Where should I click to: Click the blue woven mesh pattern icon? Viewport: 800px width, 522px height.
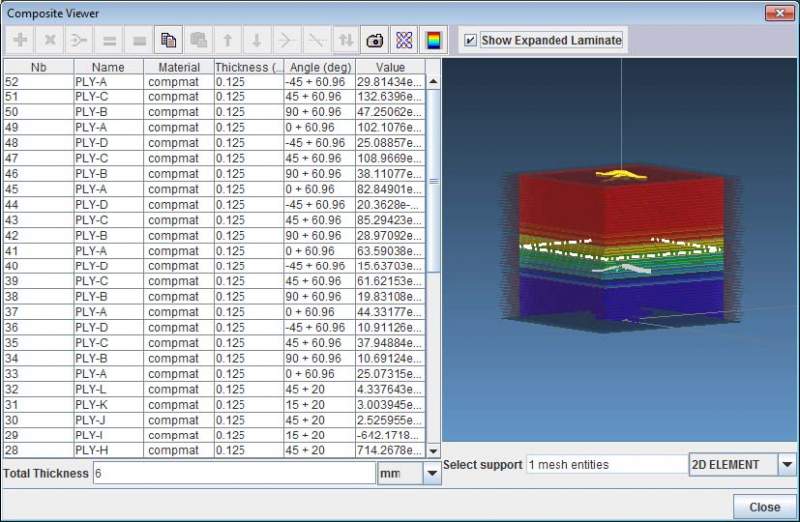tap(404, 40)
